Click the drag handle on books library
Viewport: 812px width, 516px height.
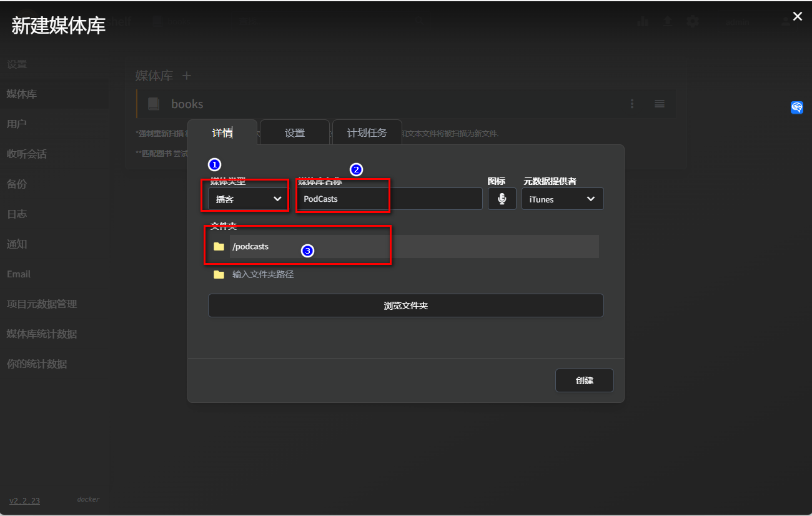tap(660, 104)
